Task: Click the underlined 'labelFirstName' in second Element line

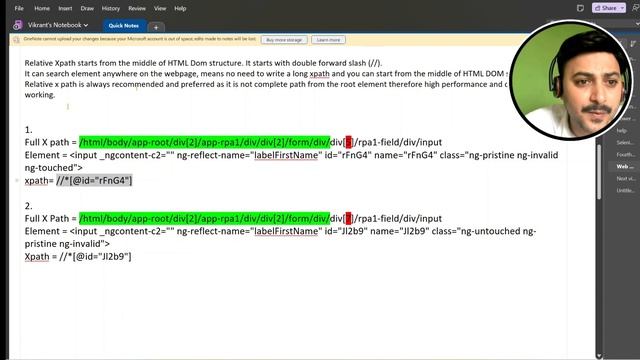Action: point(286,231)
